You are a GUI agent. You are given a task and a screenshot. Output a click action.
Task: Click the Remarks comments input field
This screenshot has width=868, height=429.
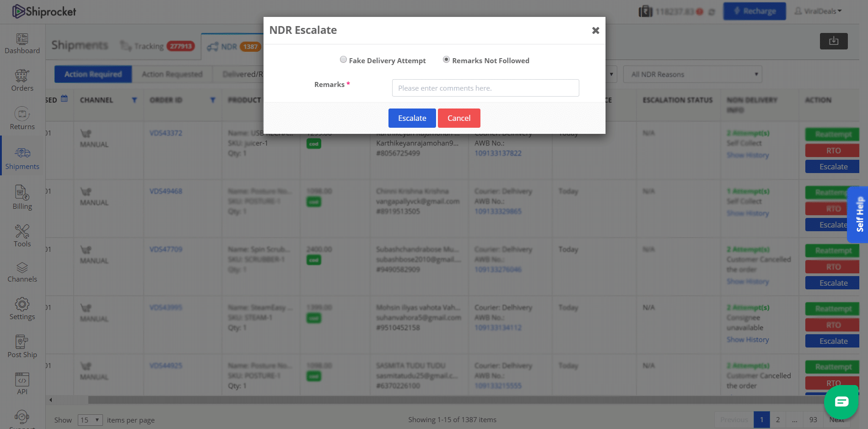(x=485, y=88)
